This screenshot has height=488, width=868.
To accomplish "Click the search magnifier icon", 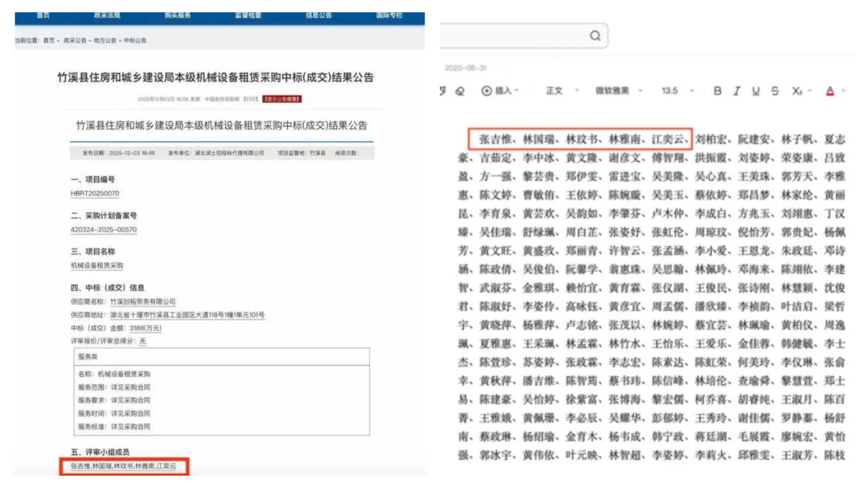I will tap(595, 35).
